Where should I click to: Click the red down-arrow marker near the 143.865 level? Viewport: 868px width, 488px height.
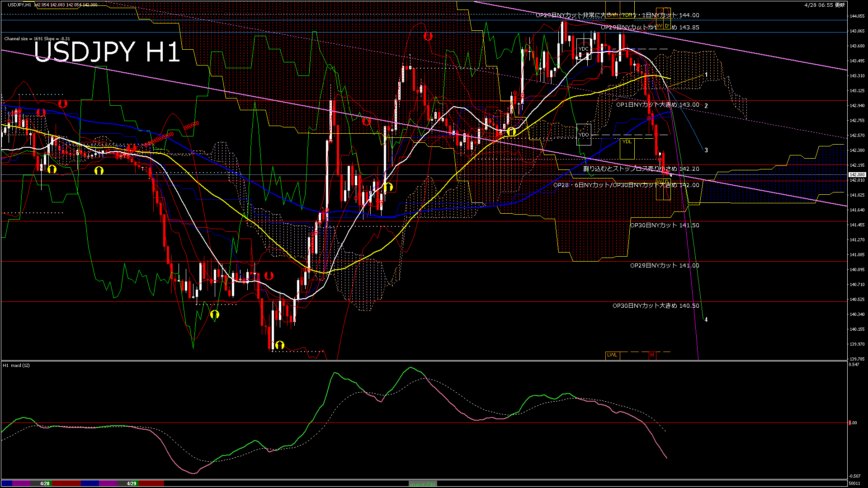[428, 36]
